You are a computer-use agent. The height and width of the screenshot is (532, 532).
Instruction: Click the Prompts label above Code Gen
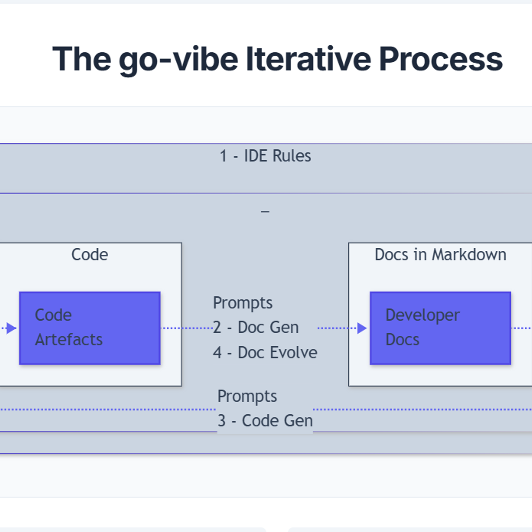point(247,396)
